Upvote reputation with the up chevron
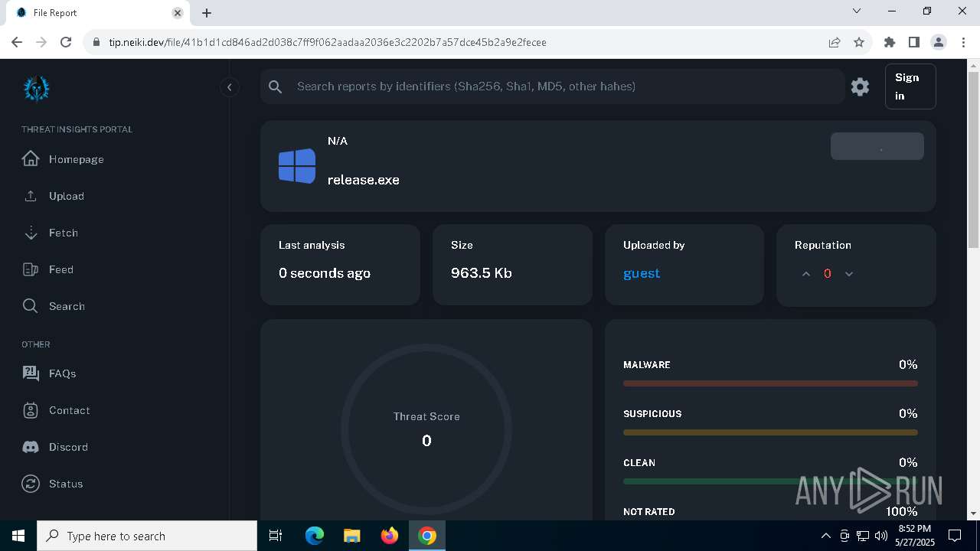The image size is (980, 551). click(x=805, y=274)
